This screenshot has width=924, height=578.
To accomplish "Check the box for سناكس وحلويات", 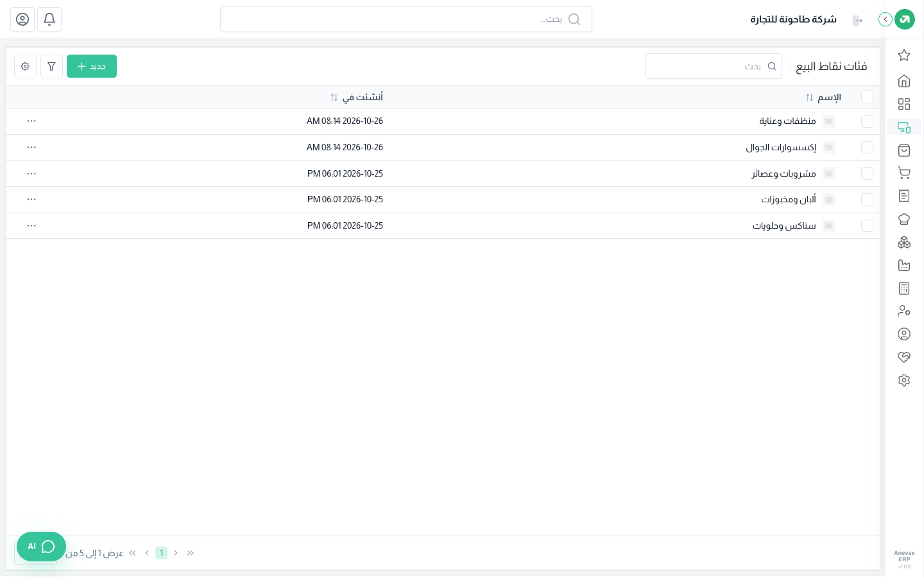I will pos(867,225).
